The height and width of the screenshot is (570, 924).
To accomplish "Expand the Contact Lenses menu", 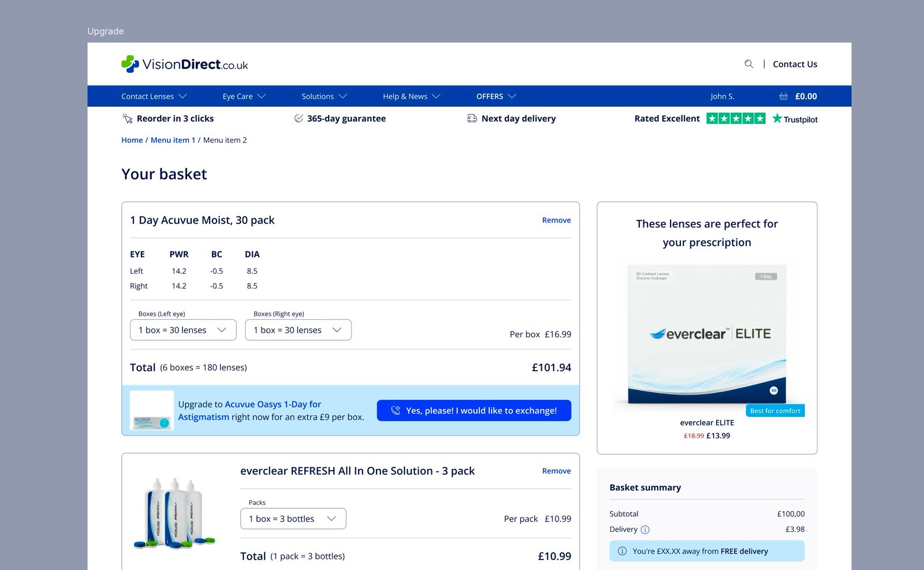I will (154, 96).
